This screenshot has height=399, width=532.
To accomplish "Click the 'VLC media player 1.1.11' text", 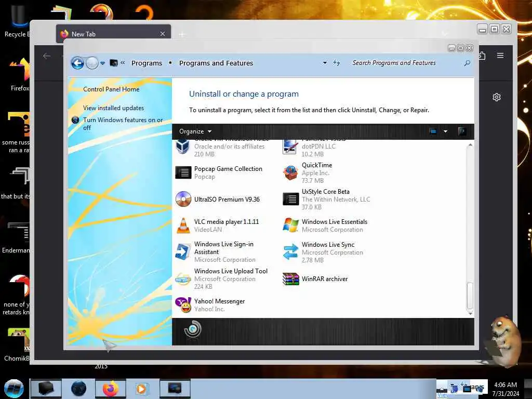I will pos(227,221).
